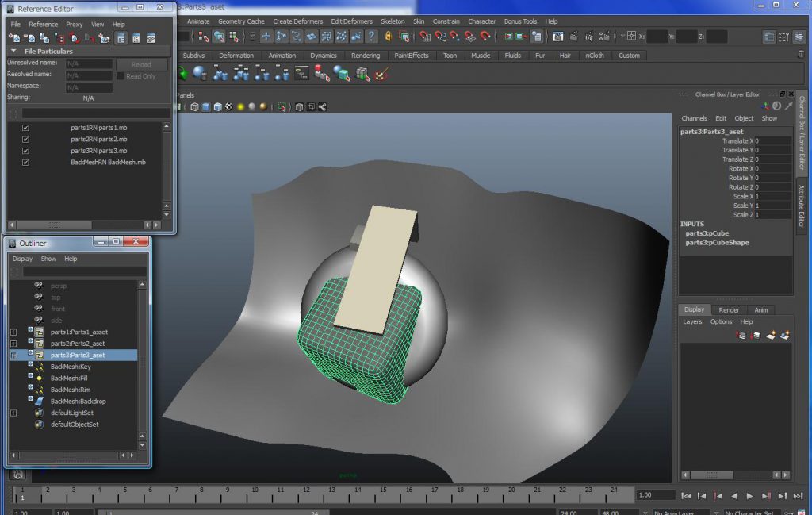Go to start of playback range
812x515 pixels.
(686, 496)
